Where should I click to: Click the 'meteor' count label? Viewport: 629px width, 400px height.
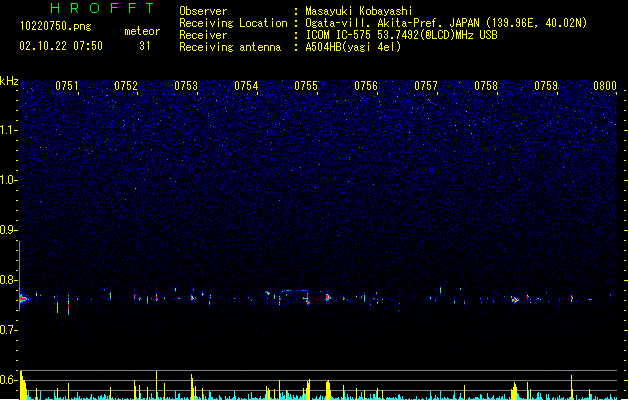point(142,31)
